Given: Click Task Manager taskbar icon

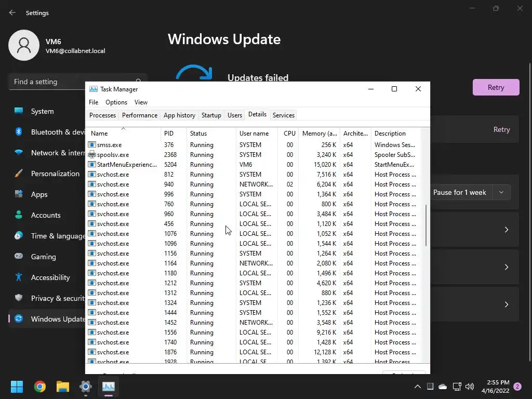Looking at the screenshot, I should point(109,387).
